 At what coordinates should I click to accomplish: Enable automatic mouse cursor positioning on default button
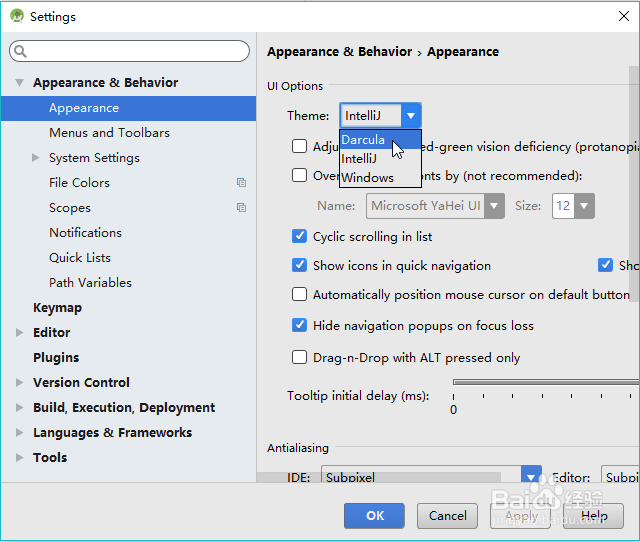[x=299, y=294]
